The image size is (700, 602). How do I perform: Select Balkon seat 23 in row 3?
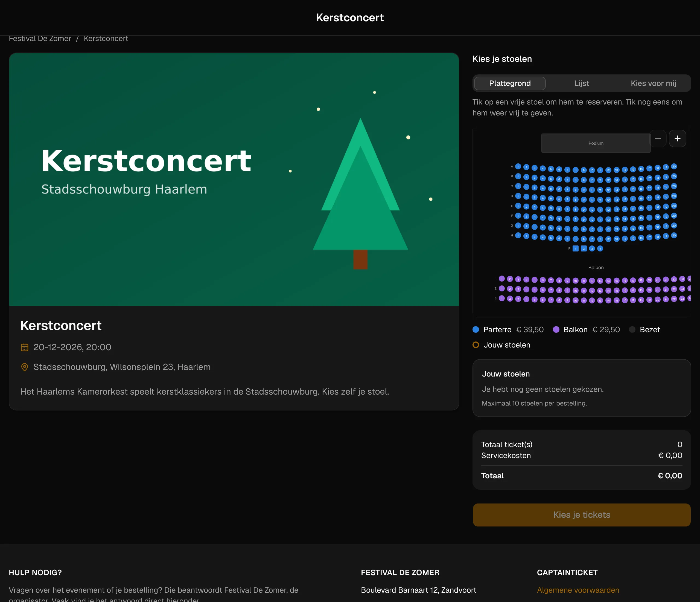pyautogui.click(x=682, y=299)
